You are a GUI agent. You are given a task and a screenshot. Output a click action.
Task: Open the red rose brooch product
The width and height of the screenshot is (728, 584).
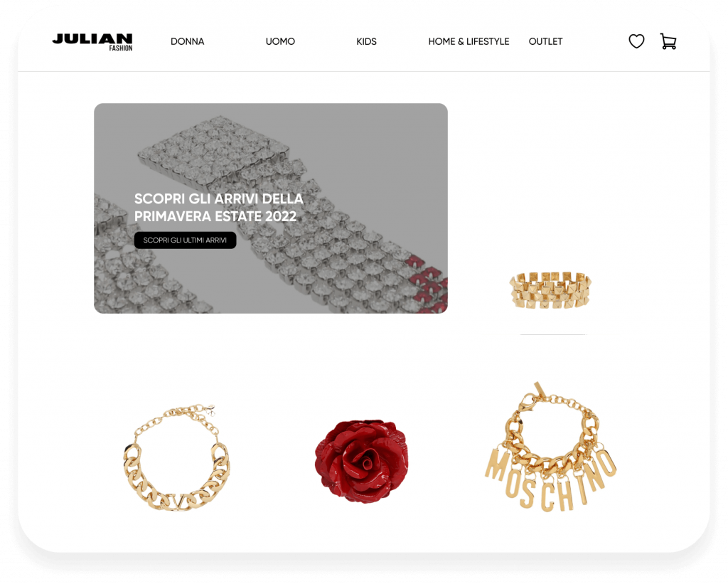pyautogui.click(x=362, y=461)
